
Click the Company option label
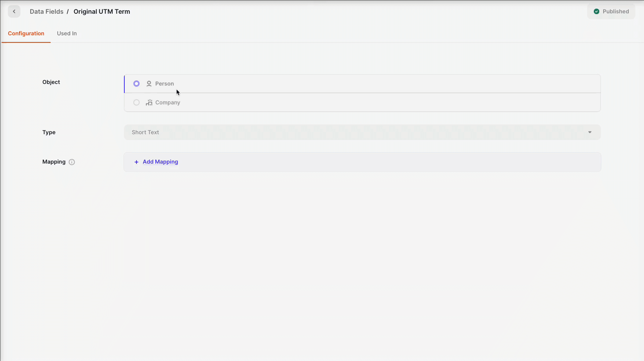[167, 102]
